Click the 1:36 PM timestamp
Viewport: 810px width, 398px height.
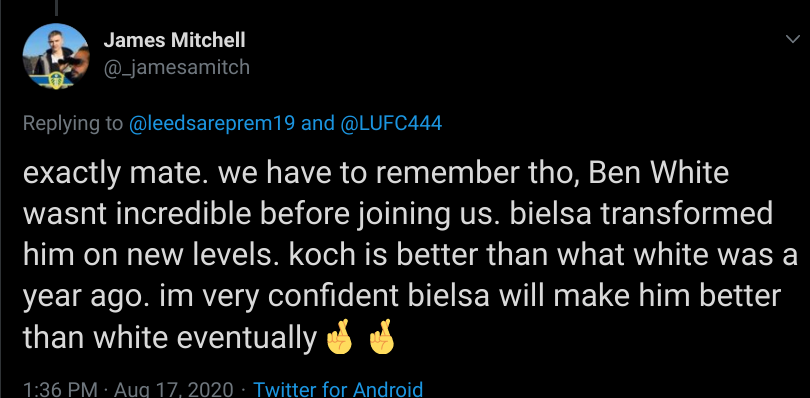point(60,389)
